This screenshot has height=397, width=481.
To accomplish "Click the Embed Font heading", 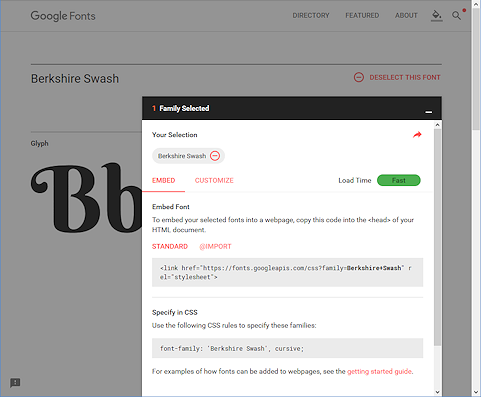I will (171, 207).
